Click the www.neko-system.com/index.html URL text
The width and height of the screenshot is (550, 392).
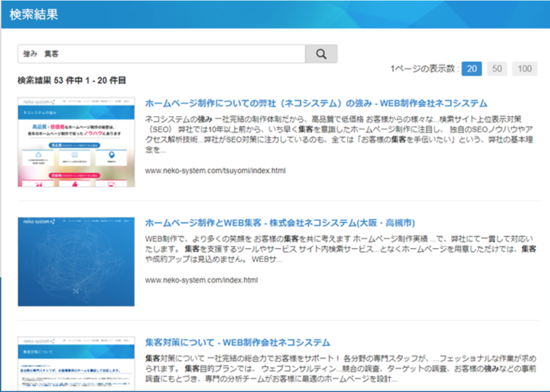pos(201,280)
